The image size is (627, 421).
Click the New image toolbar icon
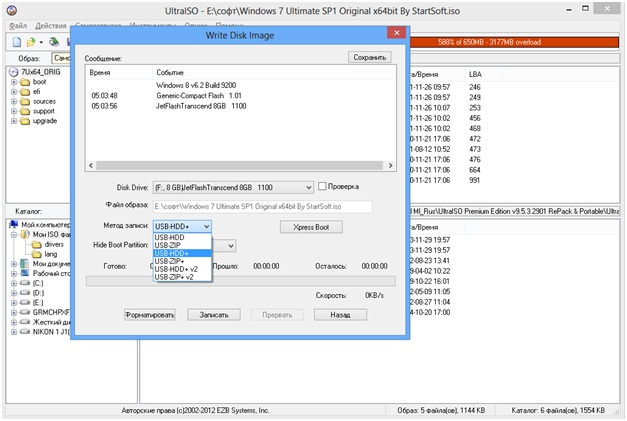(x=17, y=42)
